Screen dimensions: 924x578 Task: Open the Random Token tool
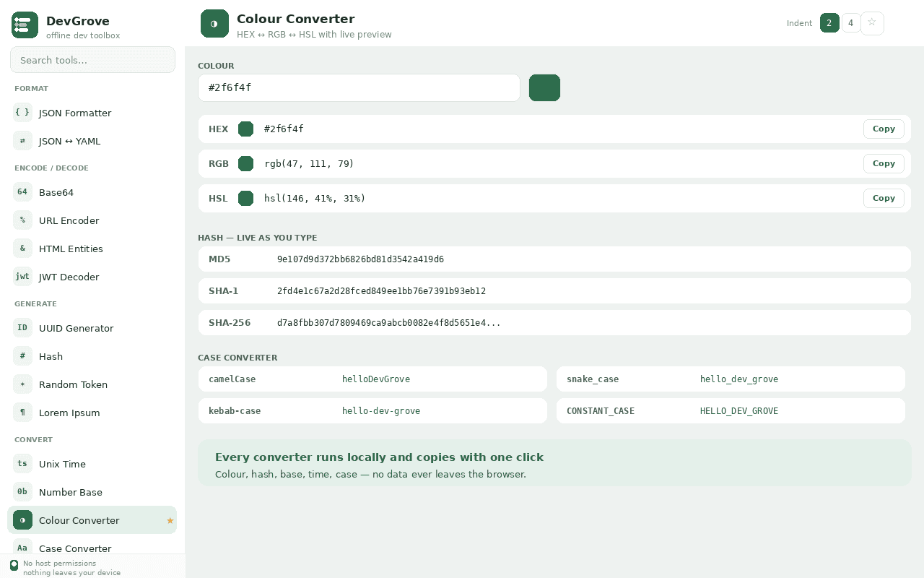click(92, 384)
